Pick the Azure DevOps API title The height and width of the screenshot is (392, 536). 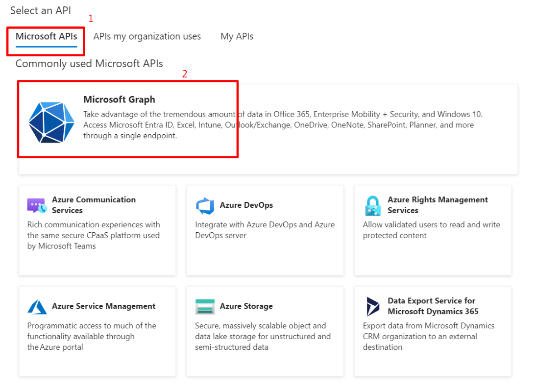point(246,205)
